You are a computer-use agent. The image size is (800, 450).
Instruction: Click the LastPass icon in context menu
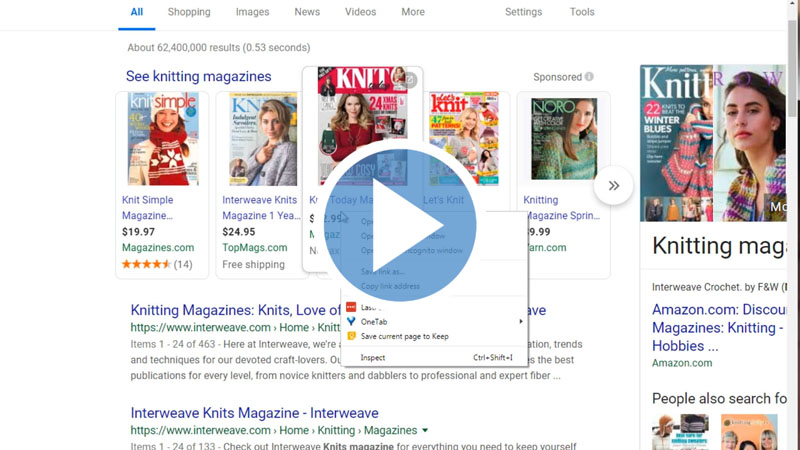pyautogui.click(x=351, y=307)
